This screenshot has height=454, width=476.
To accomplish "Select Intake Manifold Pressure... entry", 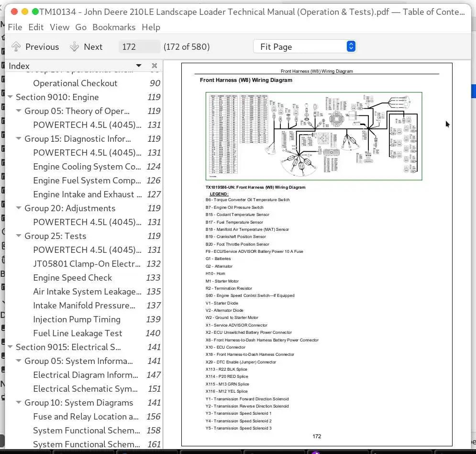I will tap(84, 306).
